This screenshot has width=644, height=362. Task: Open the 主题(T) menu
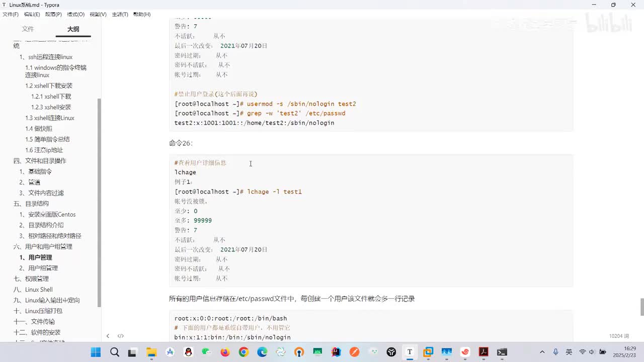coord(120,14)
